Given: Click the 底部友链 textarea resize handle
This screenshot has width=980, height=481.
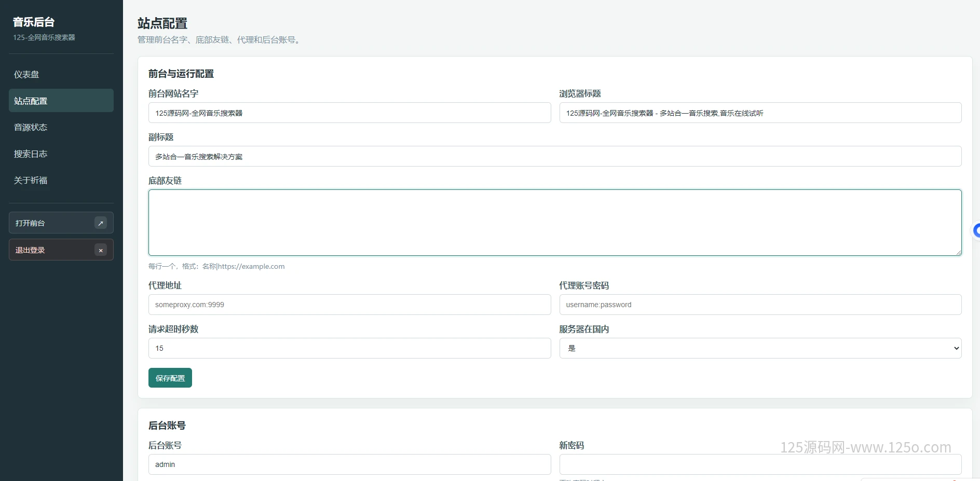Looking at the screenshot, I should coord(958,252).
